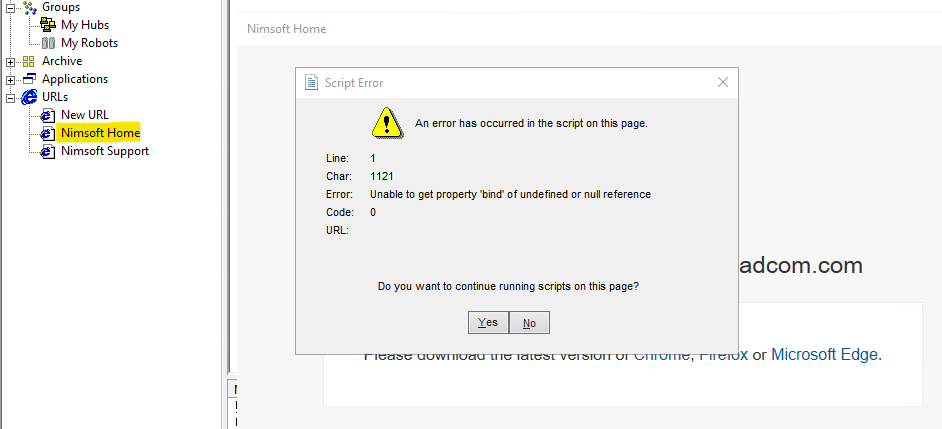Click the Applications windows icon
942x429 pixels.
click(29, 79)
